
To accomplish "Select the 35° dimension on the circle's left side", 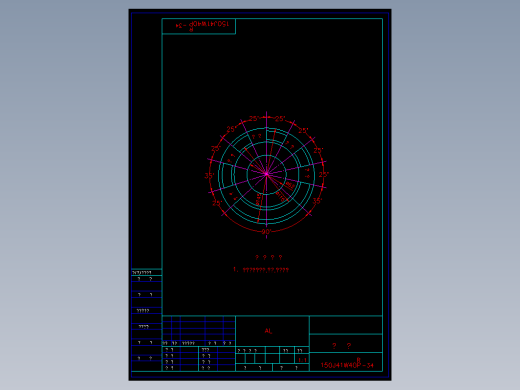I will tap(209, 176).
